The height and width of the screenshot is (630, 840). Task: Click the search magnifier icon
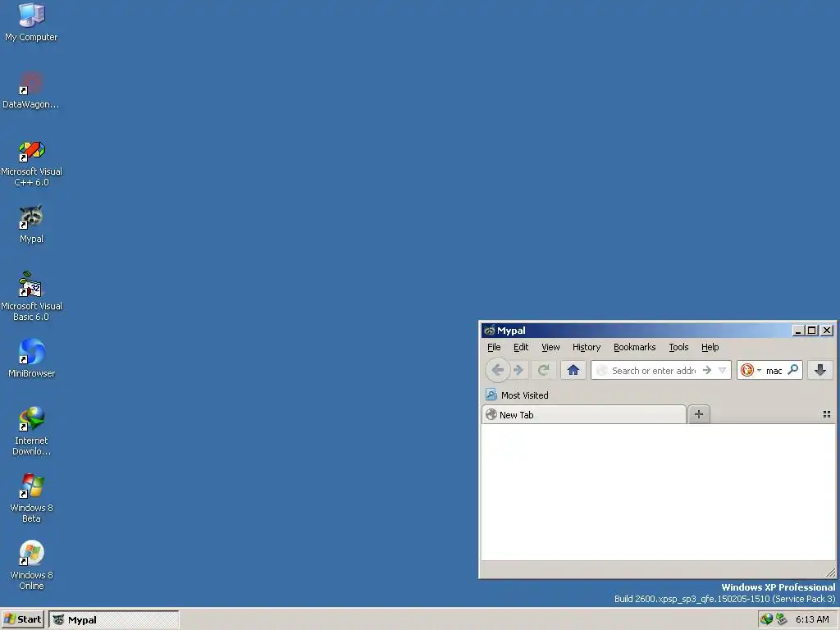pos(793,370)
